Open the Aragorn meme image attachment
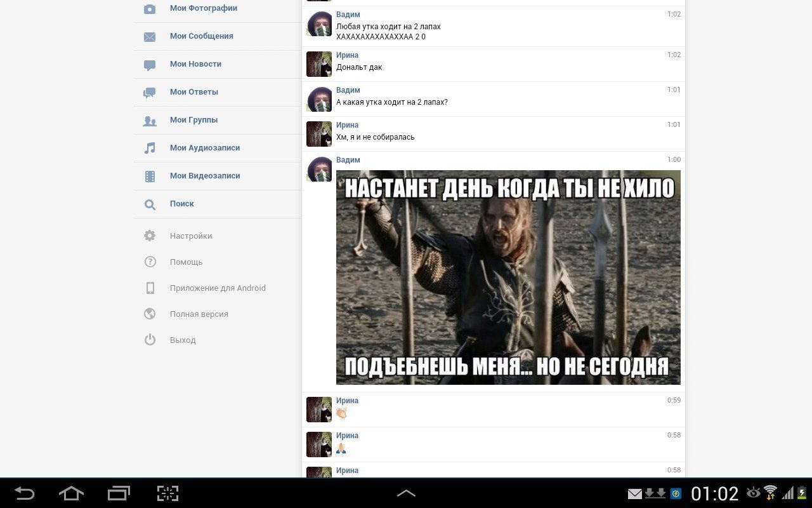The height and width of the screenshot is (508, 812). [508, 277]
